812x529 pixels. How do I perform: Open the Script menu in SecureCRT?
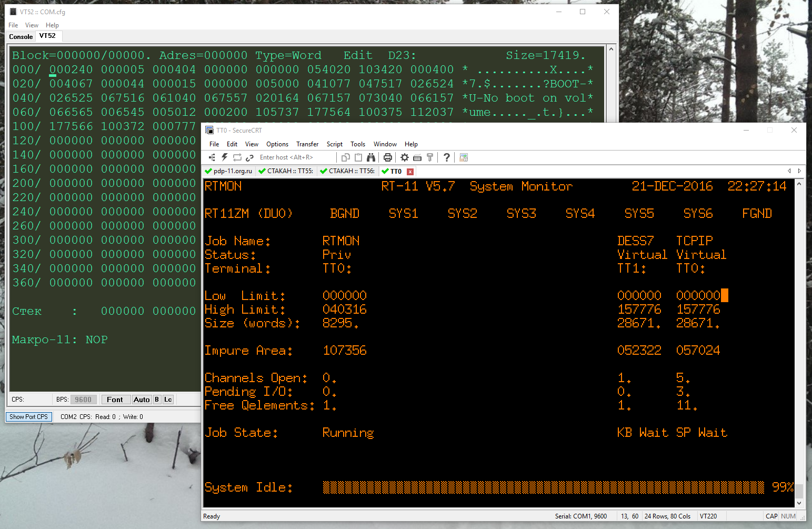pos(334,144)
